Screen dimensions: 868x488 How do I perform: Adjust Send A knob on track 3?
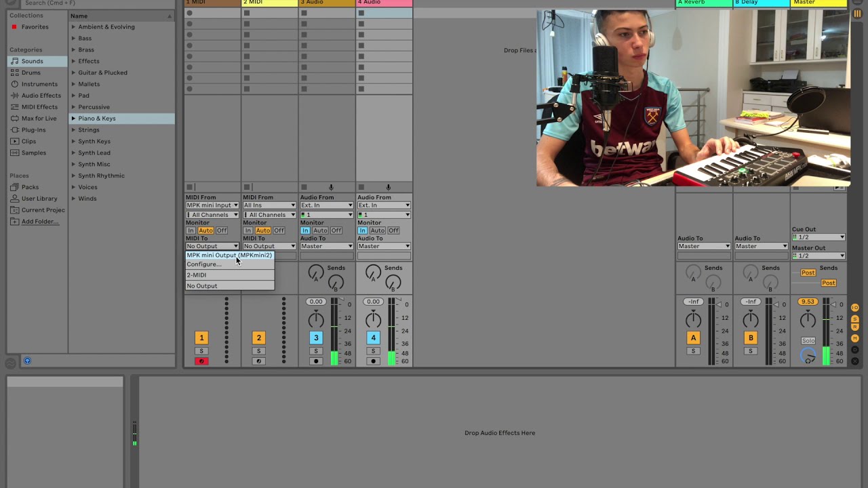(x=316, y=272)
